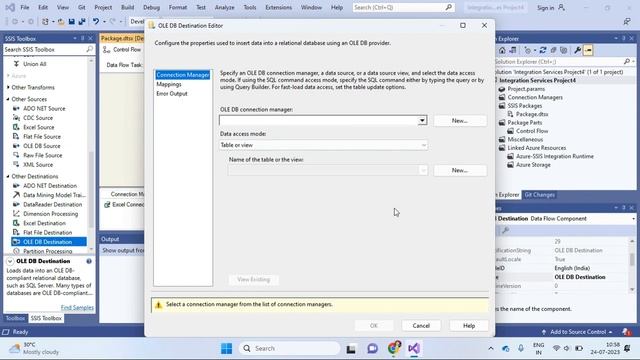Click the Solution Explorer refresh icon
640x360 pixels.
coord(543,51)
